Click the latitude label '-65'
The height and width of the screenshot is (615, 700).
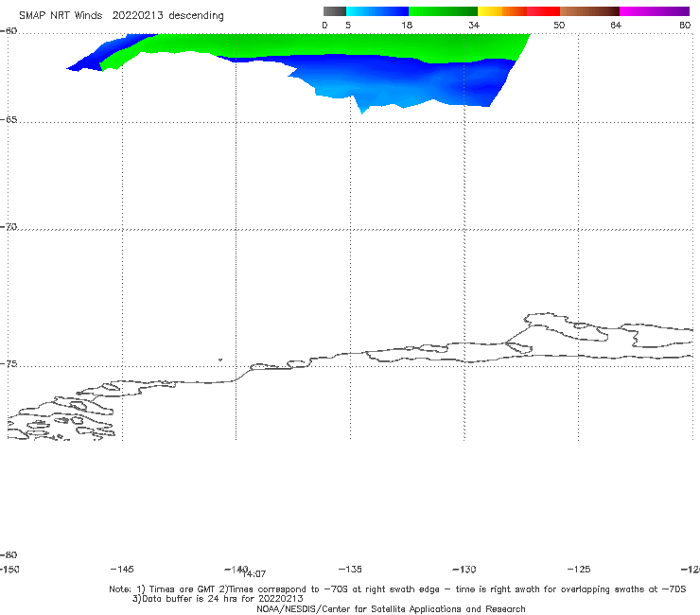pos(9,120)
